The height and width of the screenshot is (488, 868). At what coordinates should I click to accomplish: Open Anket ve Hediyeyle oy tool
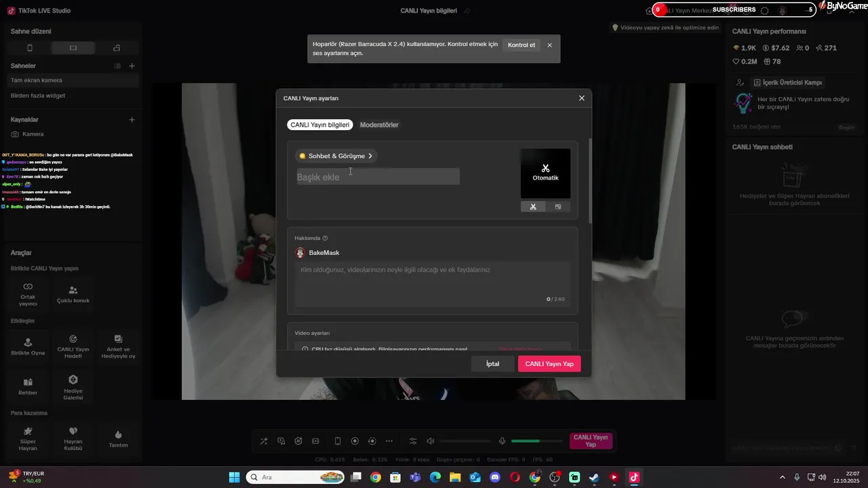(x=118, y=346)
